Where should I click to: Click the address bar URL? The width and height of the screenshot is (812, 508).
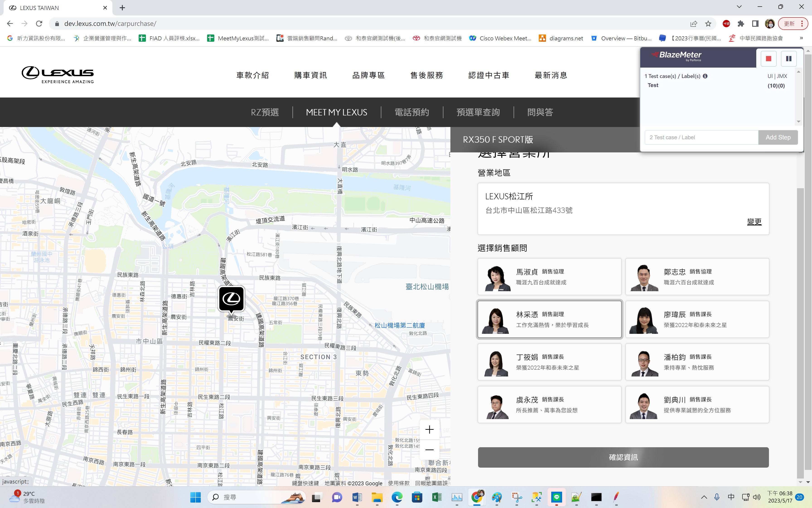pos(110,24)
